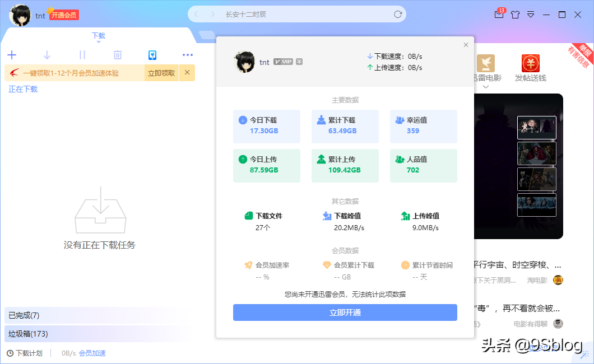Click the 人品值 702 card

(424, 166)
